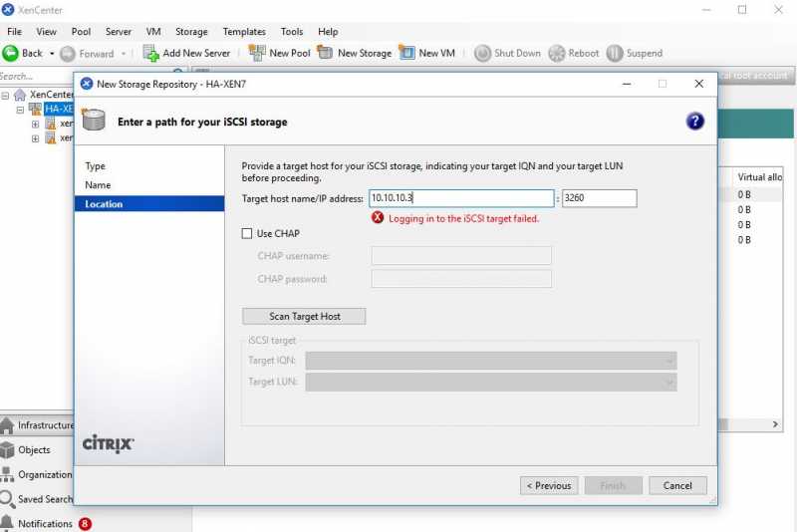Launch the New VM toolbar icon

pyautogui.click(x=406, y=53)
